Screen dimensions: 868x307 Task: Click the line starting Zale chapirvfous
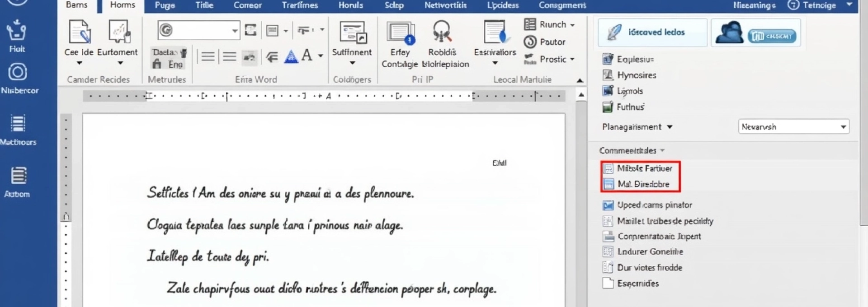[331, 288]
